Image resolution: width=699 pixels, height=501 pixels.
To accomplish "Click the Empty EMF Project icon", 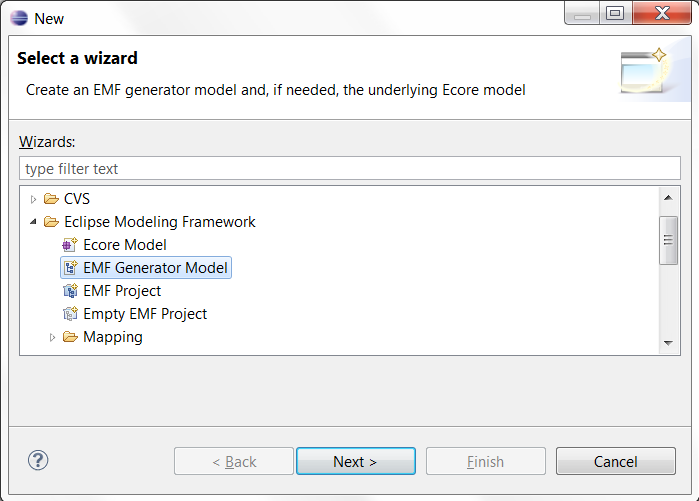I will (70, 314).
